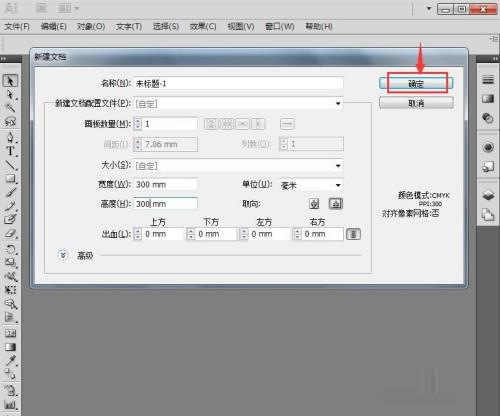Click the 取消 cancel button
Screen dimensions: 500x416
(416, 103)
